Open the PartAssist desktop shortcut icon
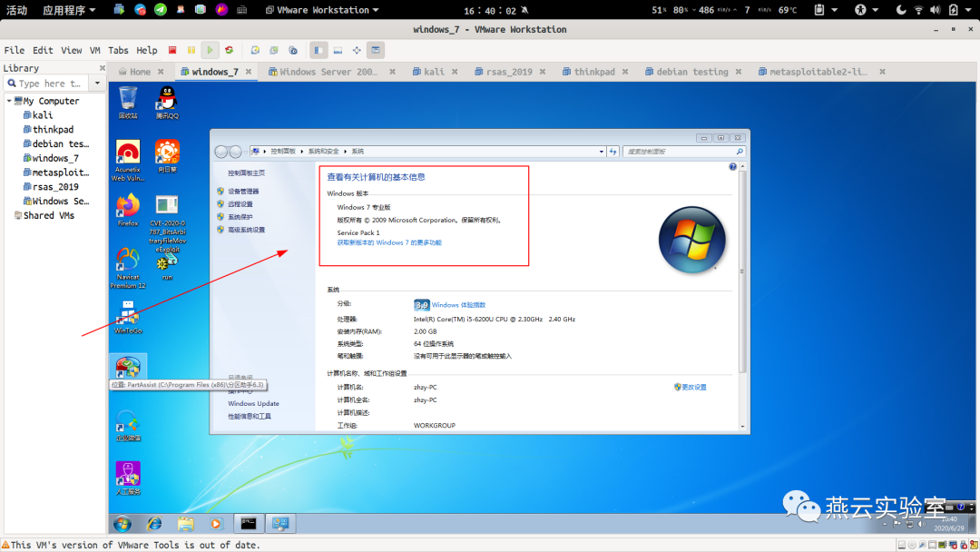980x552 pixels. pos(128,368)
